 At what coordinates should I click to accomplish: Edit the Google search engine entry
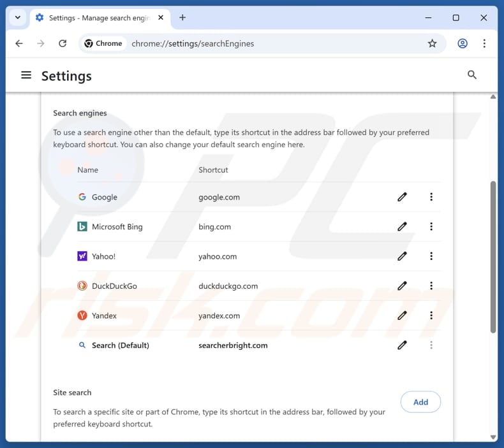click(x=402, y=197)
